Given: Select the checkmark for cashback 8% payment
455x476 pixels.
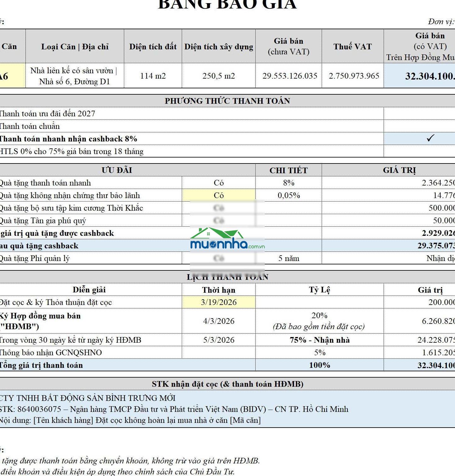Looking at the screenshot, I should 430,138.
